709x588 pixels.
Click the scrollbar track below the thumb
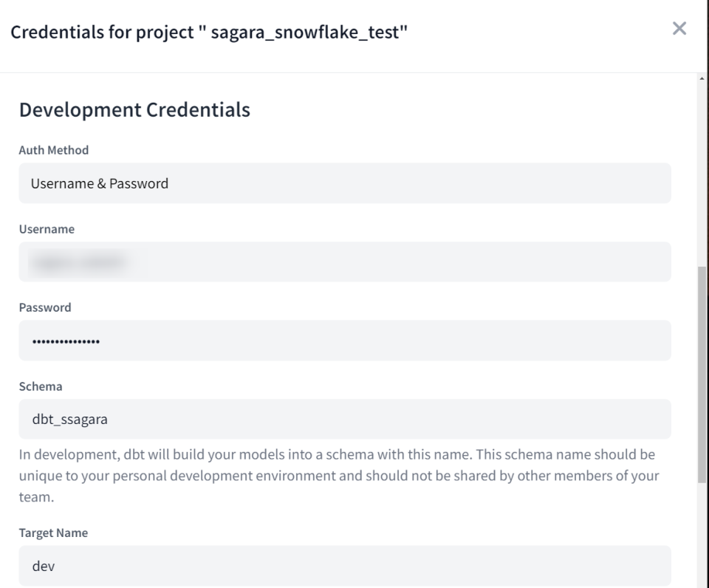(x=701, y=532)
